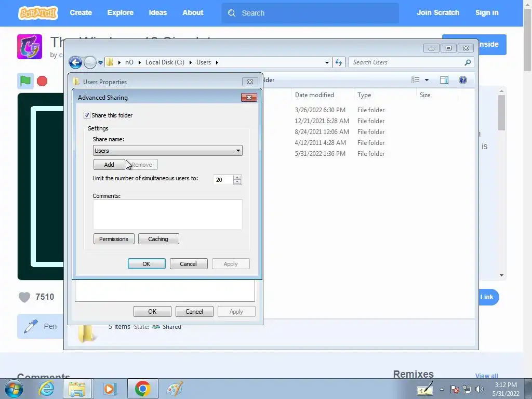Click the refresh icon next to address bar

[339, 62]
